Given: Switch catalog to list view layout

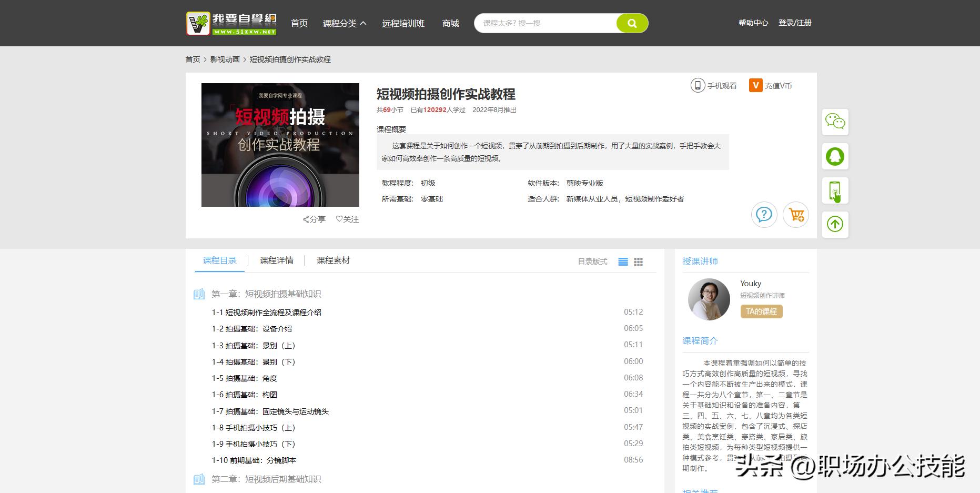Looking at the screenshot, I should pyautogui.click(x=623, y=261).
